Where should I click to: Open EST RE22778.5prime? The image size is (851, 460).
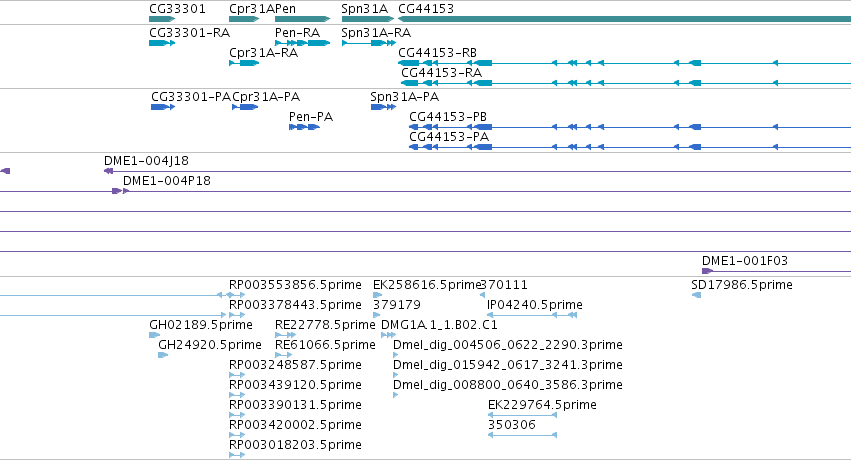(x=325, y=325)
